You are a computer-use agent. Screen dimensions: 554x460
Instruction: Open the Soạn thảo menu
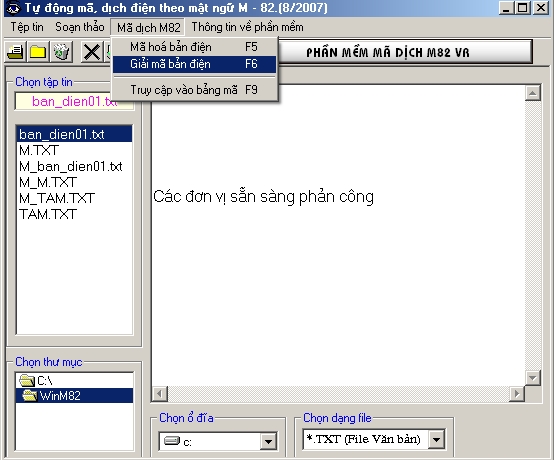point(79,27)
